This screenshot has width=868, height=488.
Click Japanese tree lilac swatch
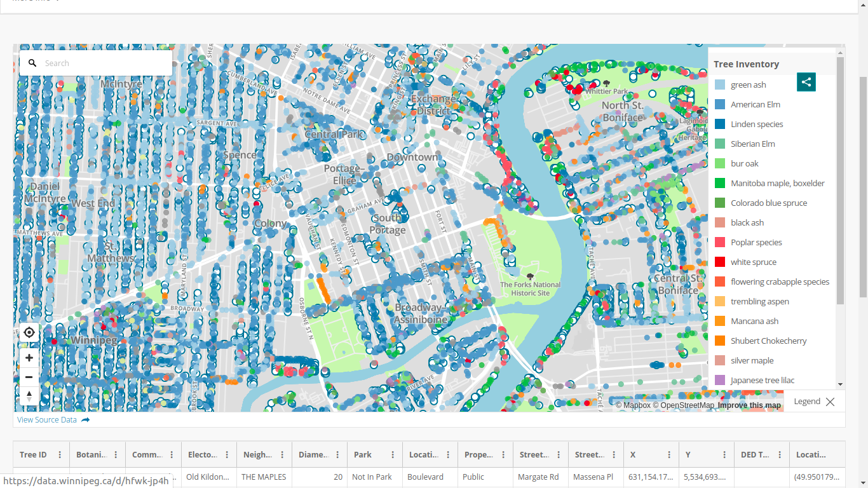(720, 380)
